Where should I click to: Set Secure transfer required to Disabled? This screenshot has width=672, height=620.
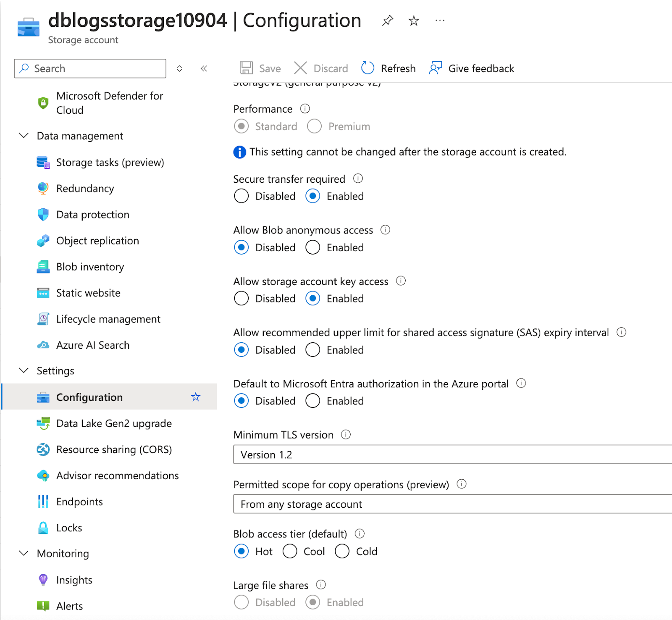pos(241,196)
